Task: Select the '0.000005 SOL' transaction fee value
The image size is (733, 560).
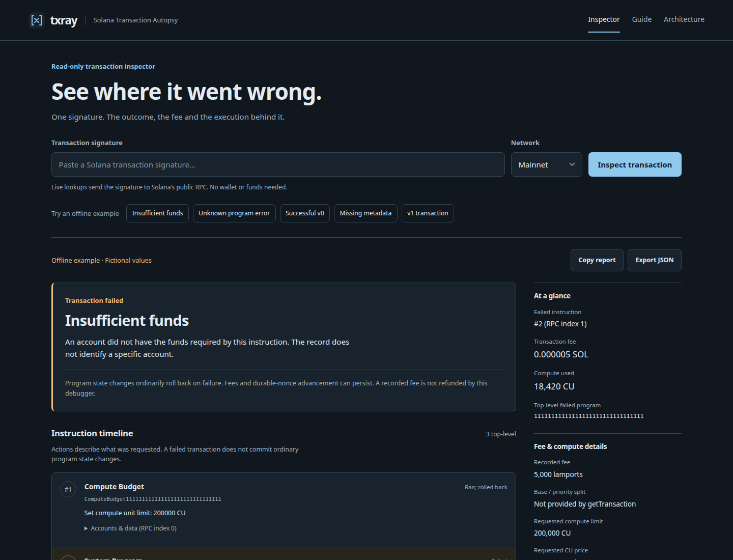Action: coord(561,354)
